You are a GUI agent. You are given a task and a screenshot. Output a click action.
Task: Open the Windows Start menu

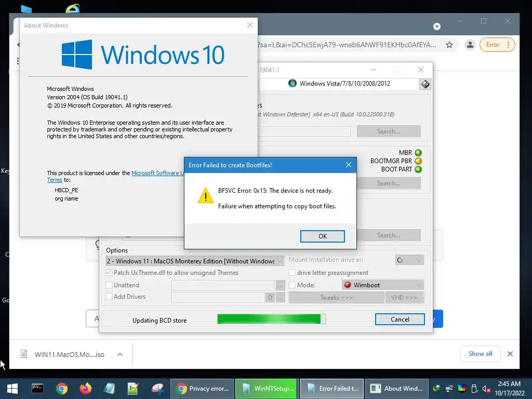[12, 389]
